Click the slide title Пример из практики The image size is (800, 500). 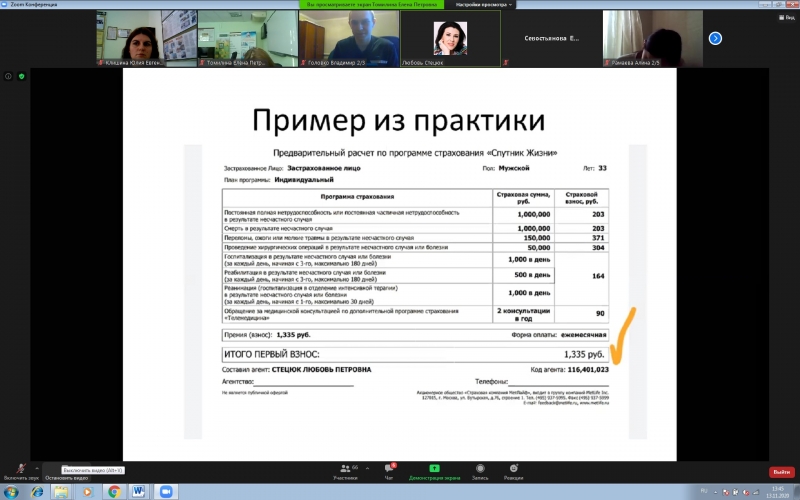(398, 120)
